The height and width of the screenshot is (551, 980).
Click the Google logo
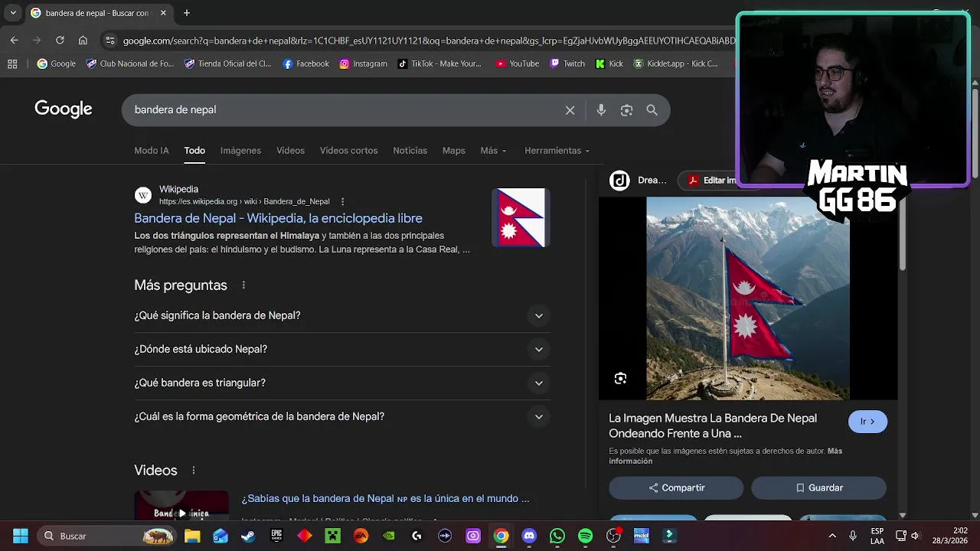click(x=64, y=109)
